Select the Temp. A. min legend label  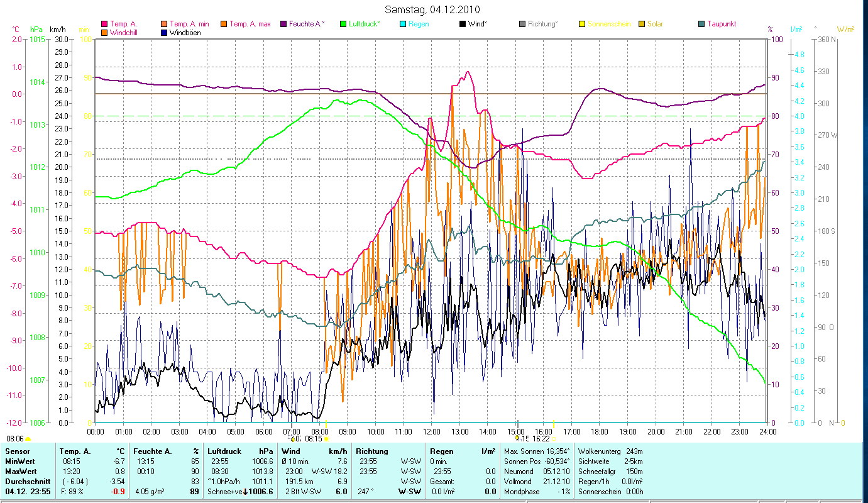pyautogui.click(x=189, y=25)
